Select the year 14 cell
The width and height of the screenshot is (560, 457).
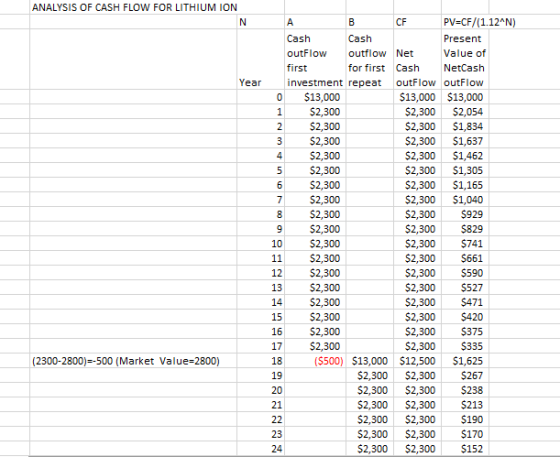261,302
